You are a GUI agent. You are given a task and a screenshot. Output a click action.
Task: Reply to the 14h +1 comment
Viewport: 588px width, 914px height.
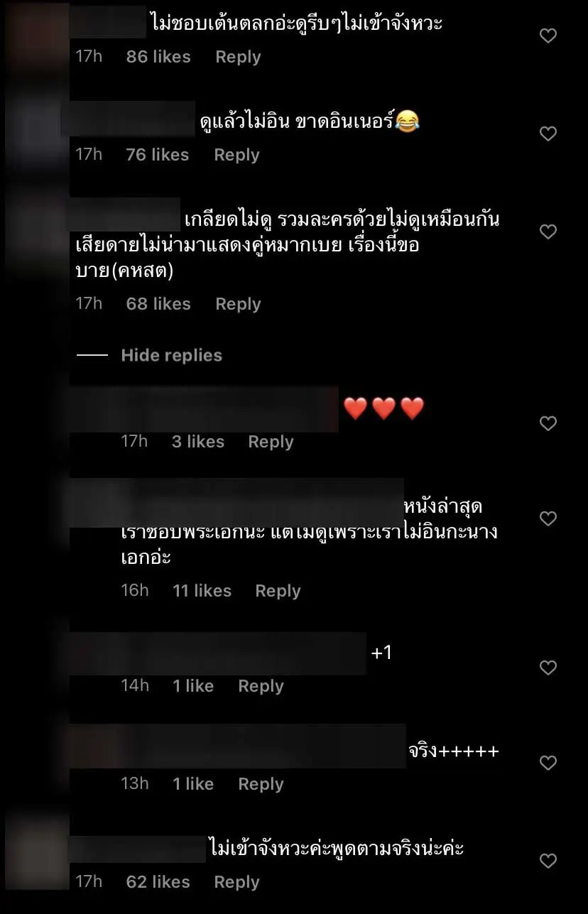[261, 686]
